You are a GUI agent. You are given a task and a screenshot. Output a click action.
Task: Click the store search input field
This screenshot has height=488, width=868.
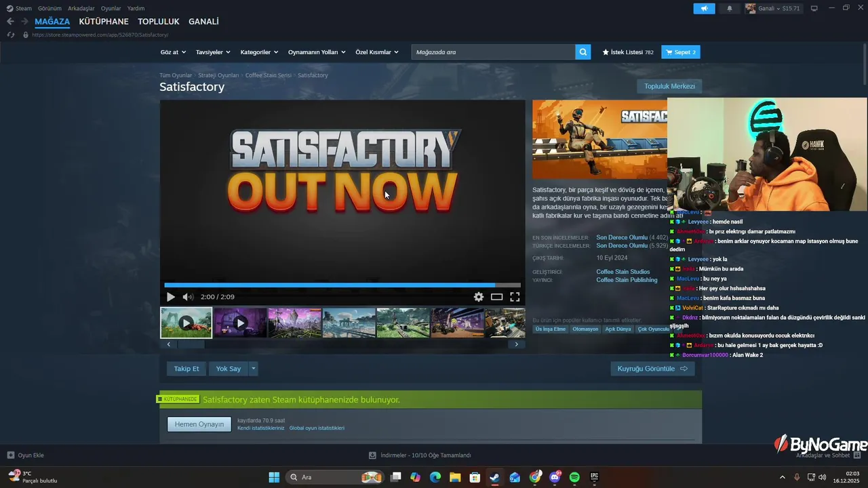click(x=494, y=52)
